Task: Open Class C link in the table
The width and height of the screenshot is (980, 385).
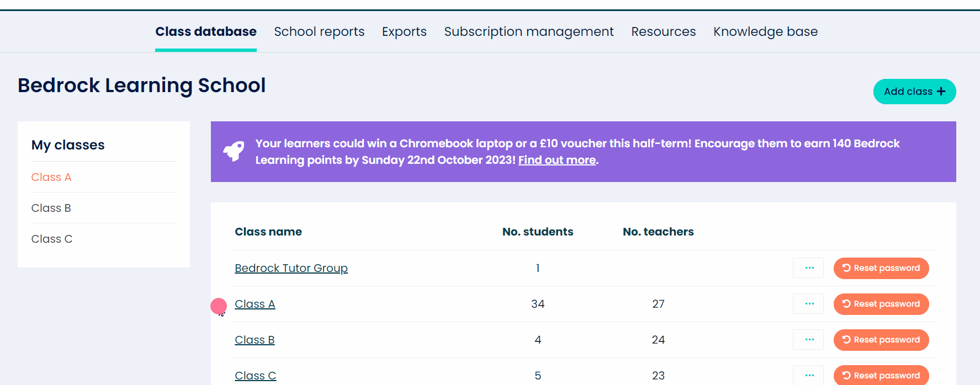Action: point(255,376)
